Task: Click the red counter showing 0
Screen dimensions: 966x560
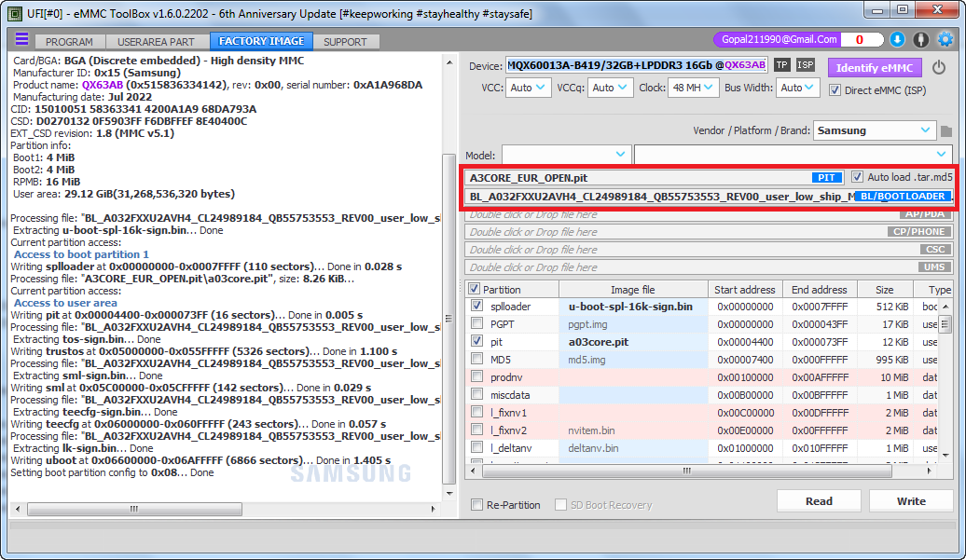Action: coord(860,39)
